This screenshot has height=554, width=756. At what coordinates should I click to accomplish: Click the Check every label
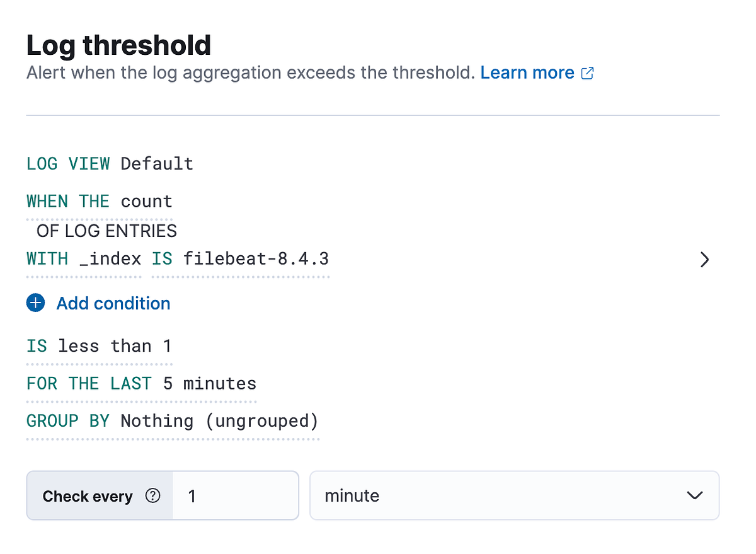point(88,496)
